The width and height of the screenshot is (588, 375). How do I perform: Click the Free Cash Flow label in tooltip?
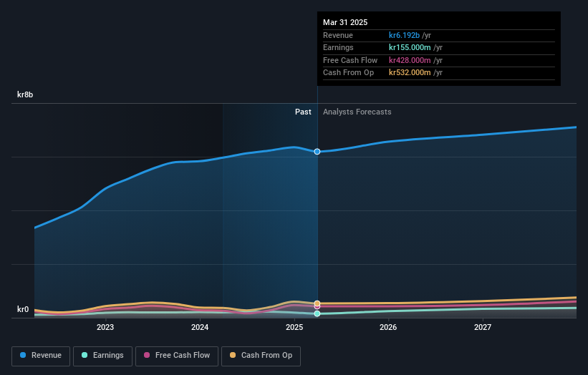tap(350, 60)
